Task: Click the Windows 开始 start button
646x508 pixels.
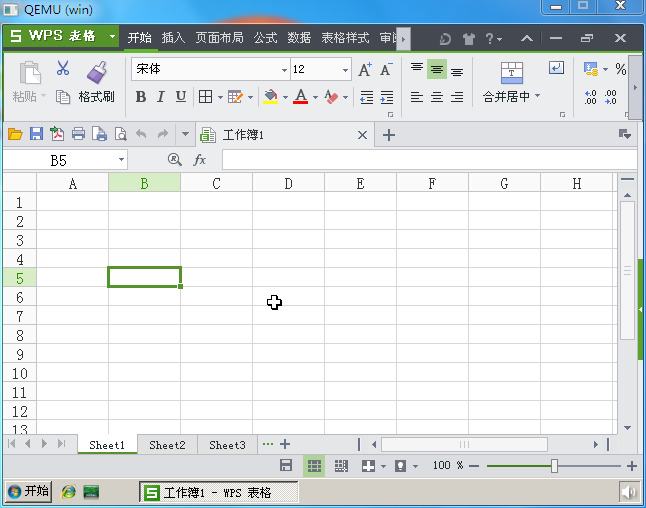Action: [28, 492]
